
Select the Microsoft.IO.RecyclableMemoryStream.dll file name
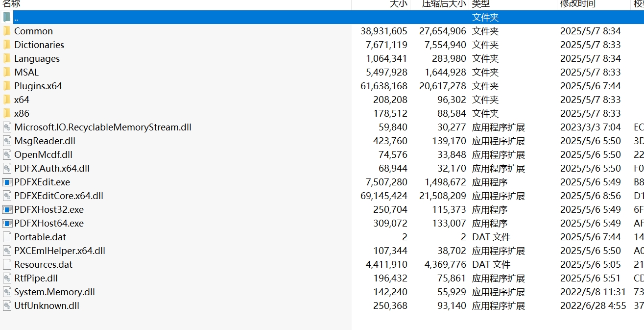(x=103, y=127)
